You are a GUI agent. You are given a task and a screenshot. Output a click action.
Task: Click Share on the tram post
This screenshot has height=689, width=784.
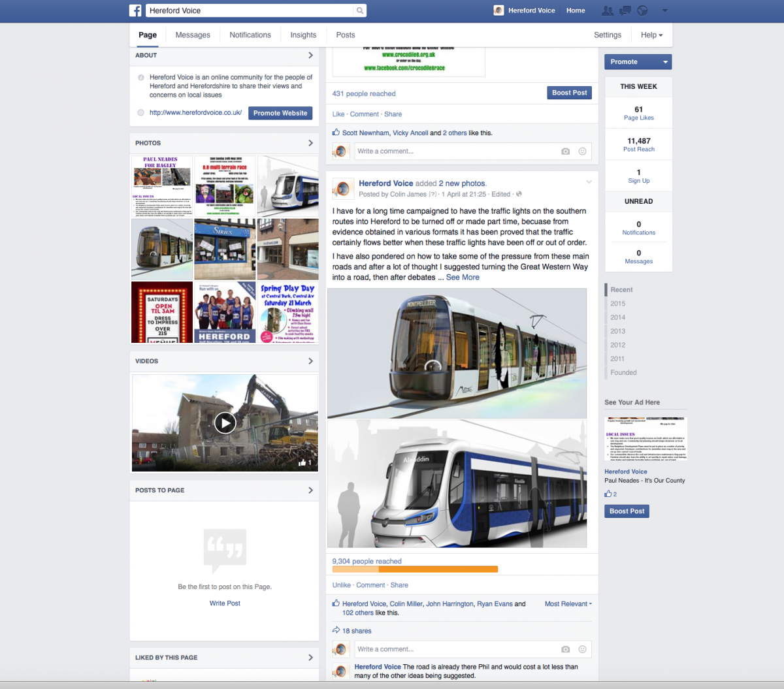(x=399, y=585)
